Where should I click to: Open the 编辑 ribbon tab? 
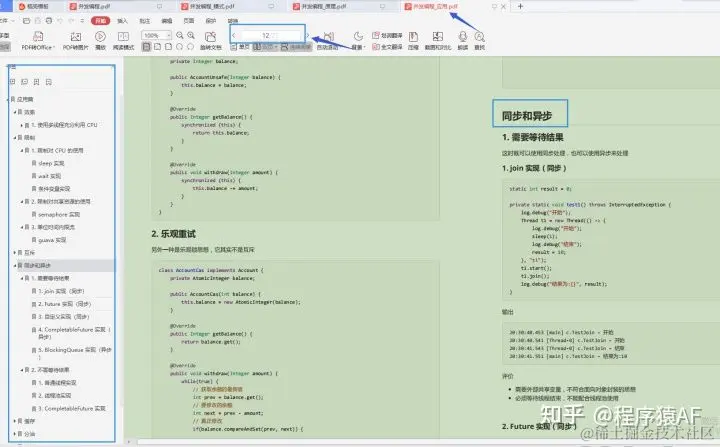coord(167,21)
